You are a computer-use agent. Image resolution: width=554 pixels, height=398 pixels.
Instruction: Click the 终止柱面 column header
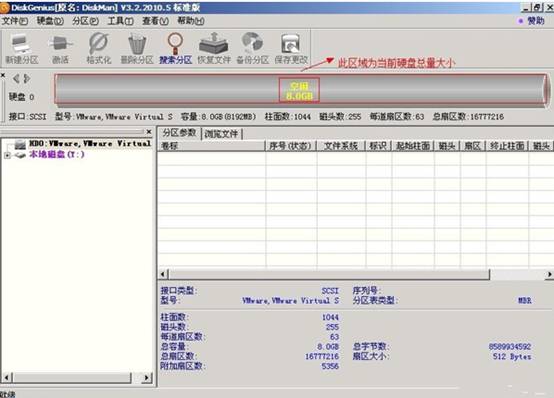(507, 146)
